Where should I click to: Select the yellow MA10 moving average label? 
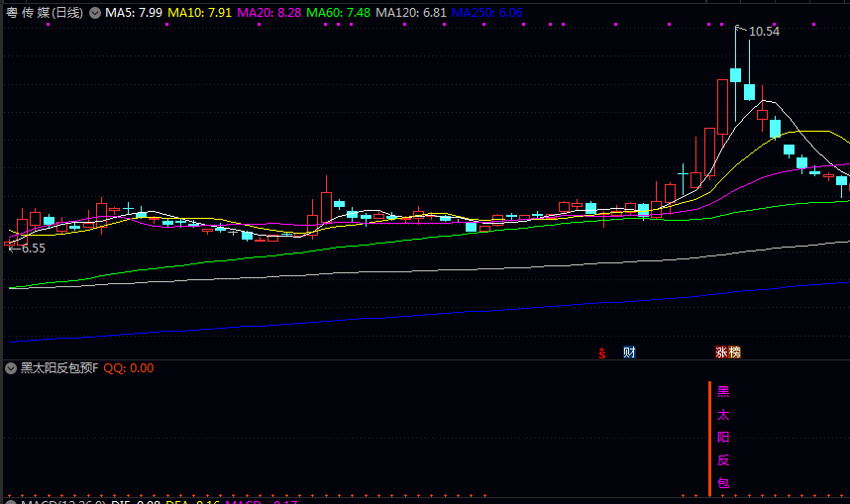click(199, 13)
